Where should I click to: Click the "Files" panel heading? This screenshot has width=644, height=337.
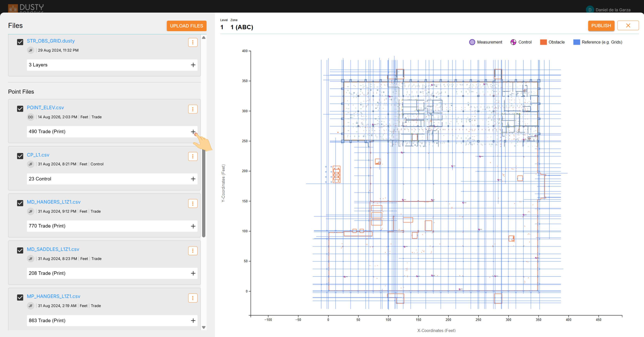pos(15,25)
